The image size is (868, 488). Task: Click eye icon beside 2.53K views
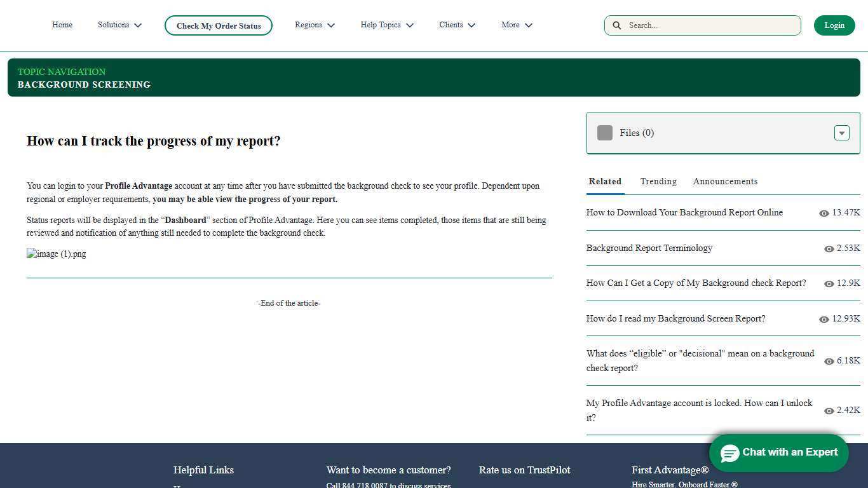829,249
